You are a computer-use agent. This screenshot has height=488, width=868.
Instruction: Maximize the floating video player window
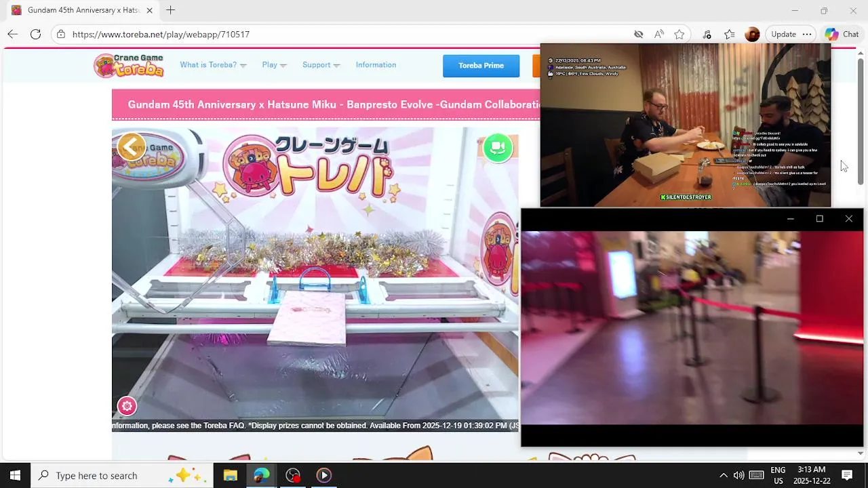pyautogui.click(x=819, y=219)
